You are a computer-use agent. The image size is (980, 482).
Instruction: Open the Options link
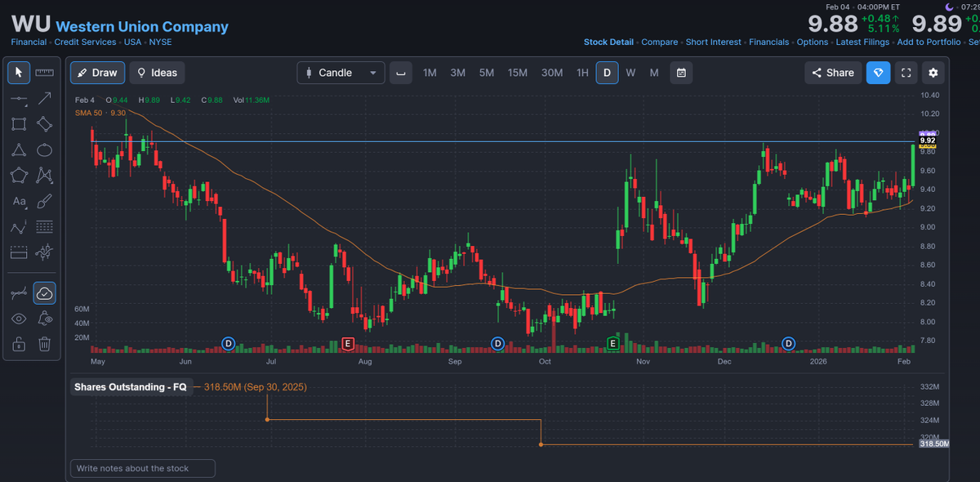[813, 42]
